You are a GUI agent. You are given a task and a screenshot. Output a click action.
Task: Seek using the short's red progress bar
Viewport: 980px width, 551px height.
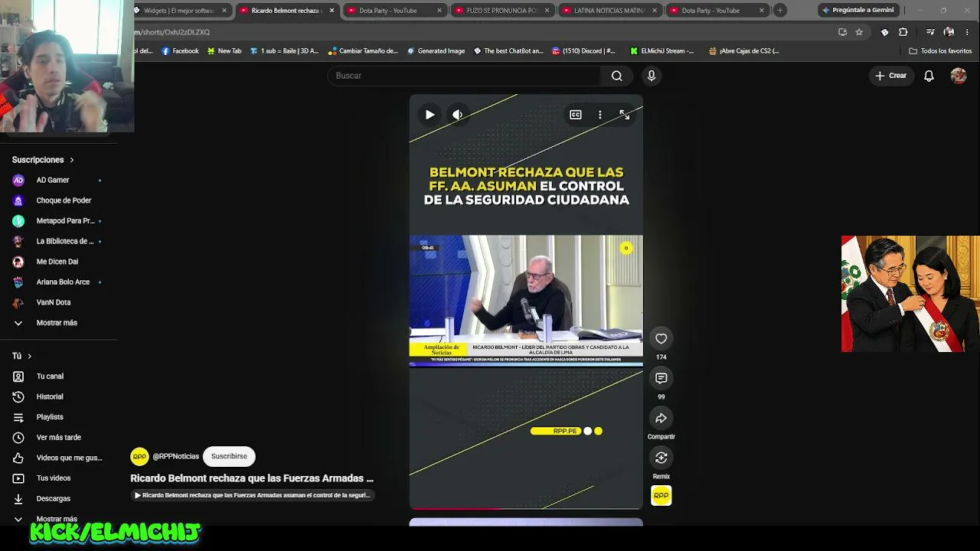coord(526,507)
